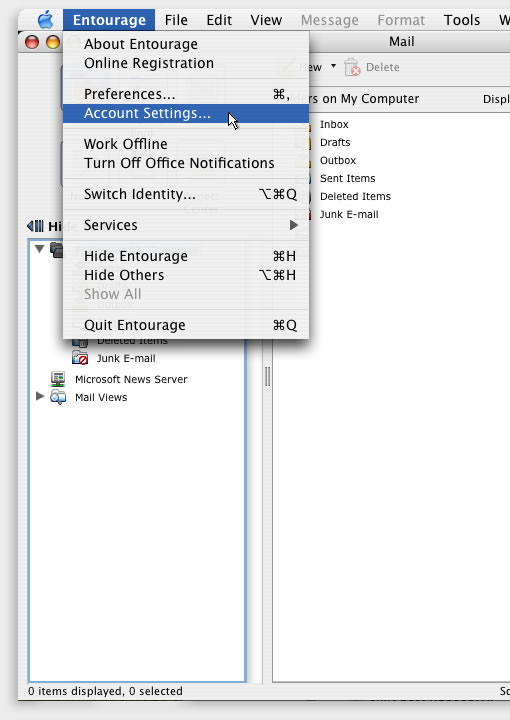Collapse the top sidebar folder tree node
510x720 pixels.
click(39, 248)
